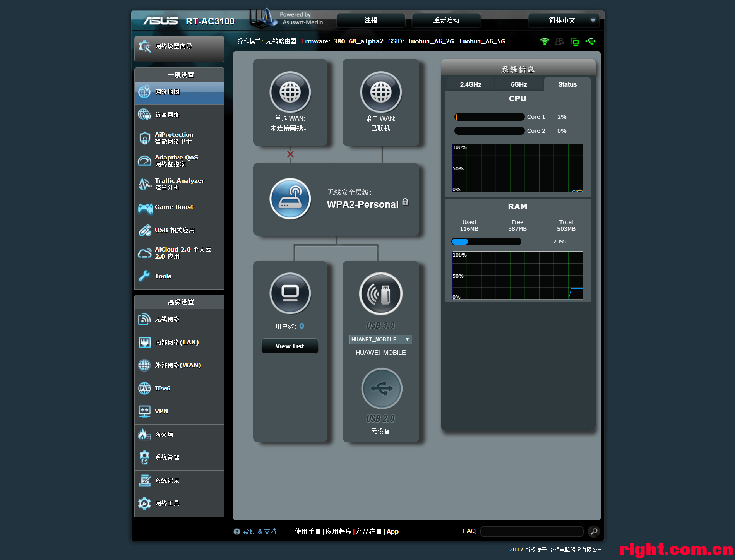Open the language dropdown 简体中文
The width and height of the screenshot is (735, 560).
(x=564, y=21)
